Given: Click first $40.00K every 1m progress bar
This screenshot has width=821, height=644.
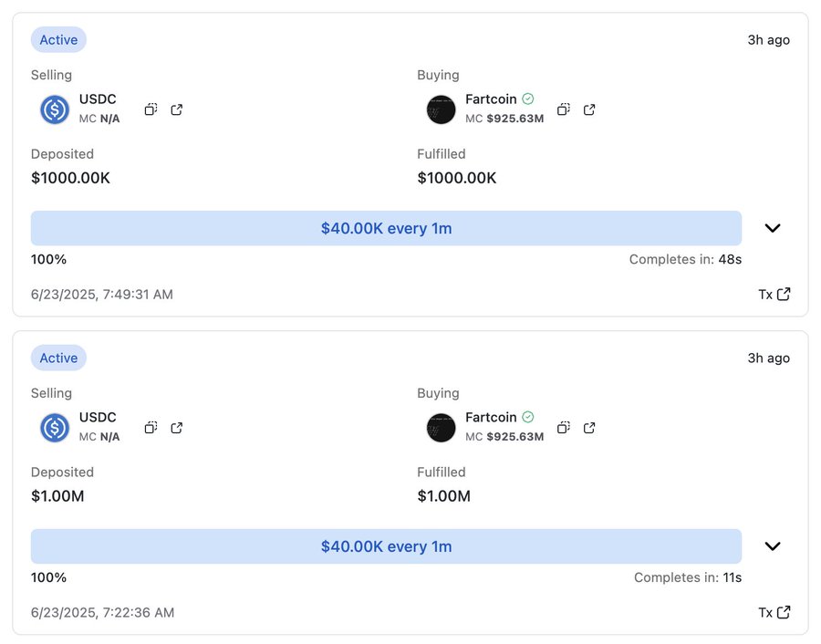Looking at the screenshot, I should [386, 228].
